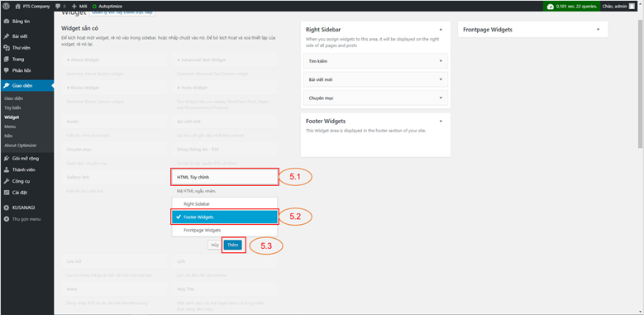Open Thành viên users section

pyautogui.click(x=26, y=169)
